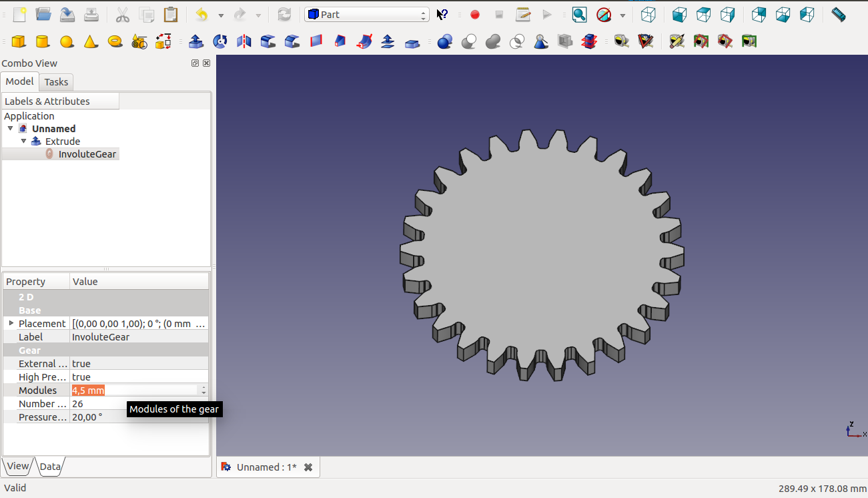Select InvoluteGear in model tree
The width and height of the screenshot is (868, 498).
(x=87, y=154)
